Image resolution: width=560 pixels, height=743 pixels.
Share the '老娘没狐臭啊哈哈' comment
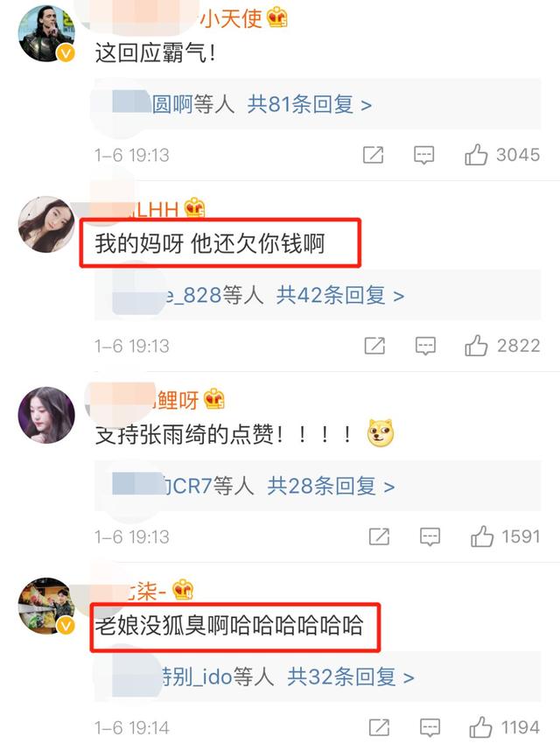click(x=379, y=727)
